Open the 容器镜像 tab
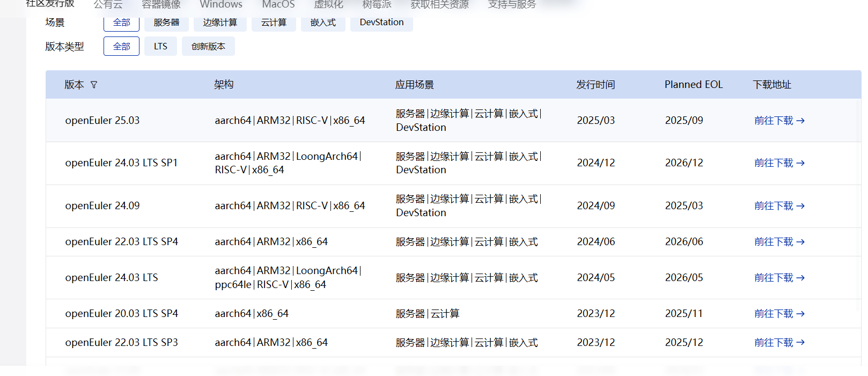Viewport: 868px width, 376px height. pos(161,5)
